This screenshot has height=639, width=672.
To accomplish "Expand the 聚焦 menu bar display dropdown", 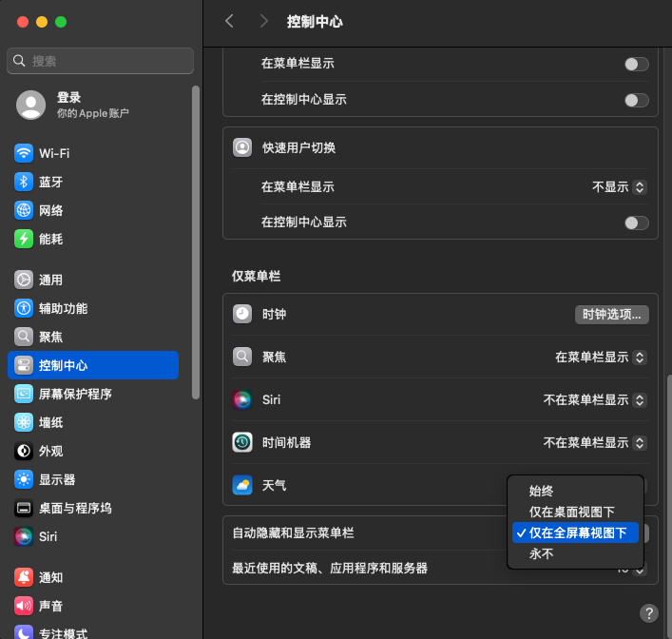I will pos(601,358).
